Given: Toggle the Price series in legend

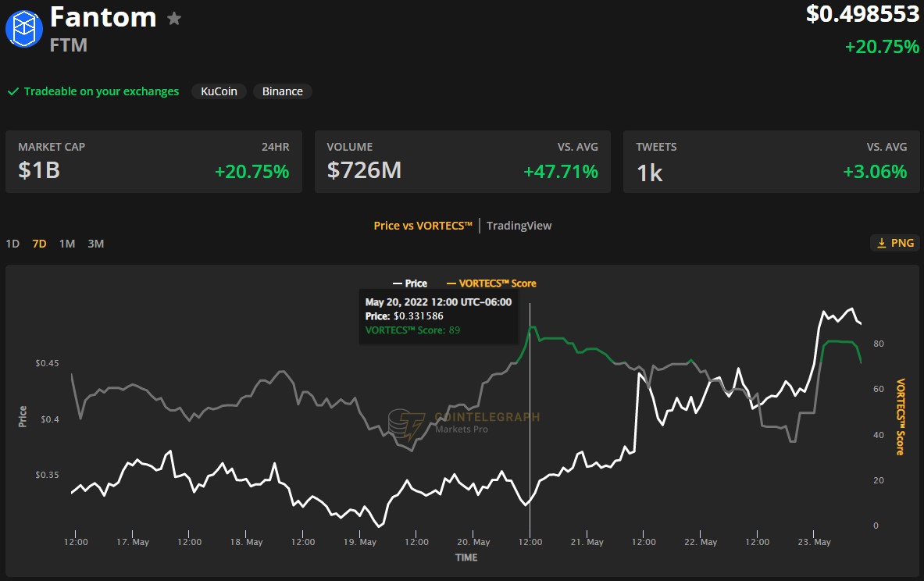Looking at the screenshot, I should (x=410, y=283).
